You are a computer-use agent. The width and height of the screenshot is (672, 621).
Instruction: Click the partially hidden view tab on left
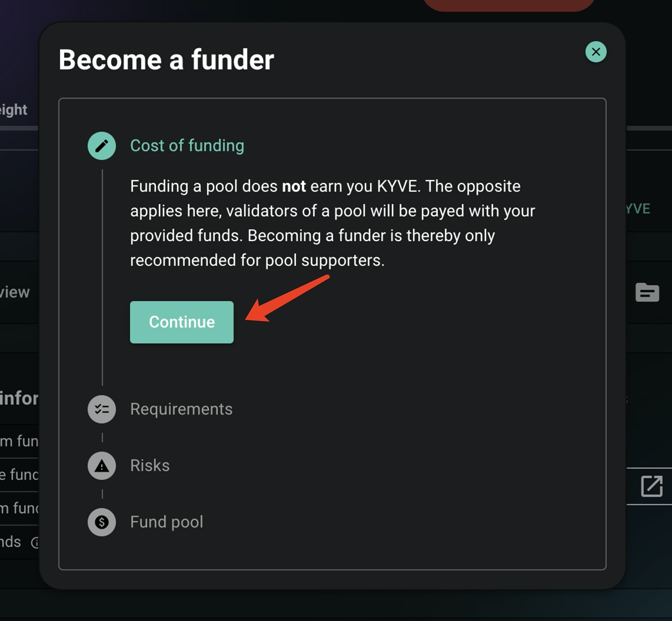click(15, 292)
